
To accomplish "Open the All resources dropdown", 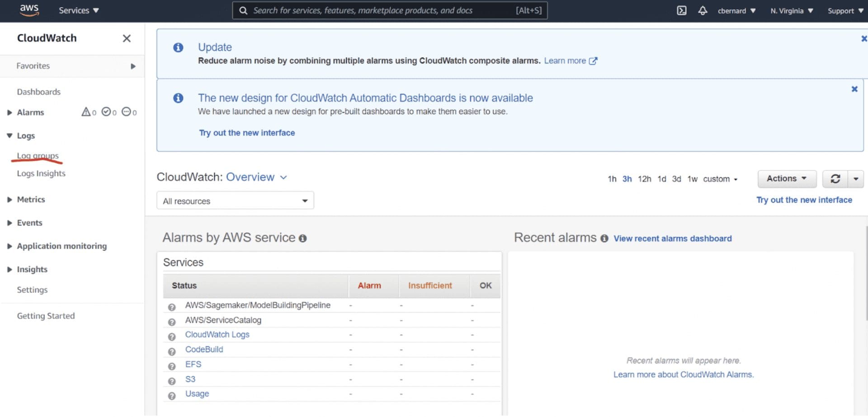I will [235, 201].
